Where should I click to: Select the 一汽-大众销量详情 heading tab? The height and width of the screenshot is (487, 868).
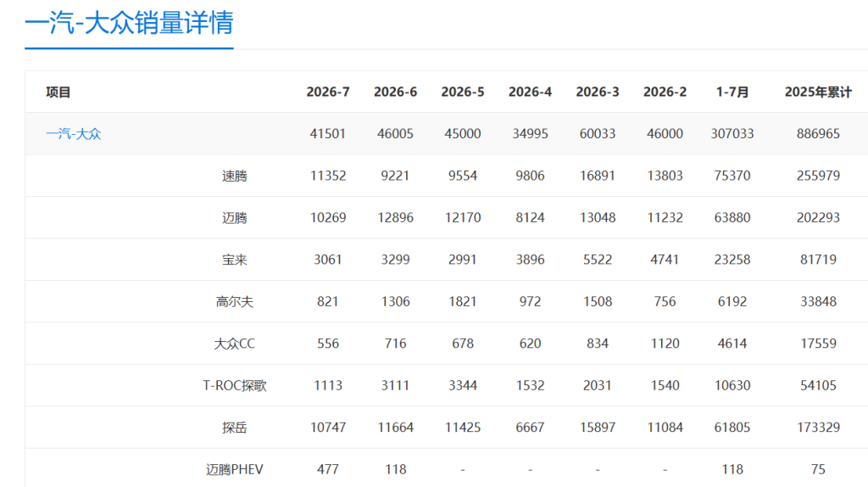pyautogui.click(x=129, y=23)
